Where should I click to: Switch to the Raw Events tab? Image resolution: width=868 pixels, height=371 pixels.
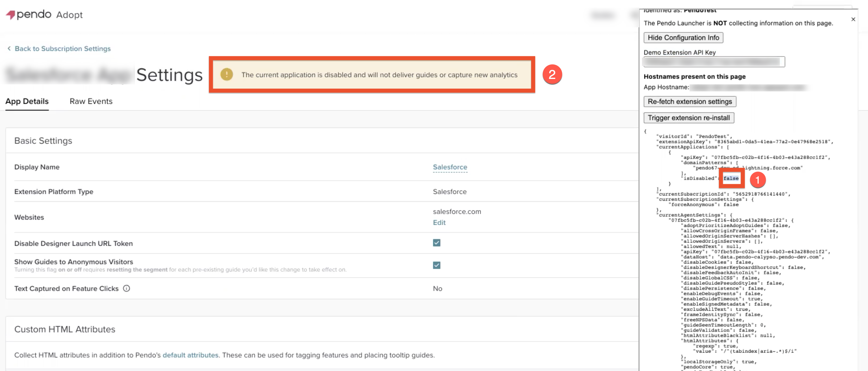pyautogui.click(x=91, y=101)
